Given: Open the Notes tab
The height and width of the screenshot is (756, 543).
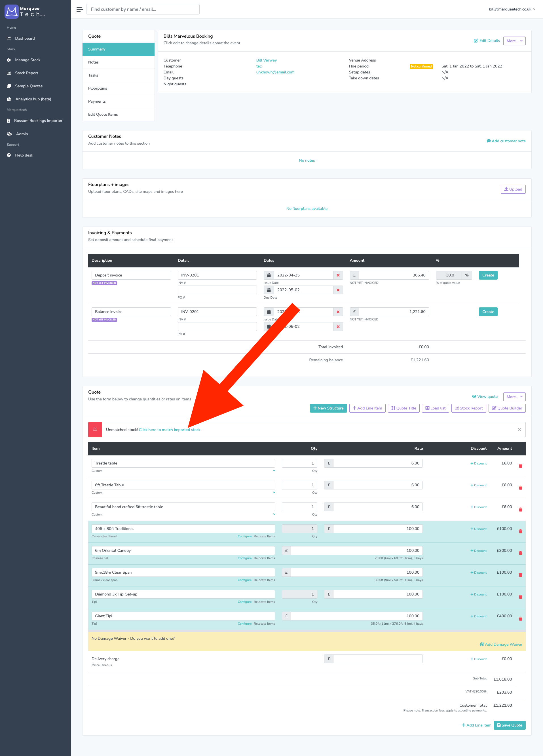Looking at the screenshot, I should 93,62.
